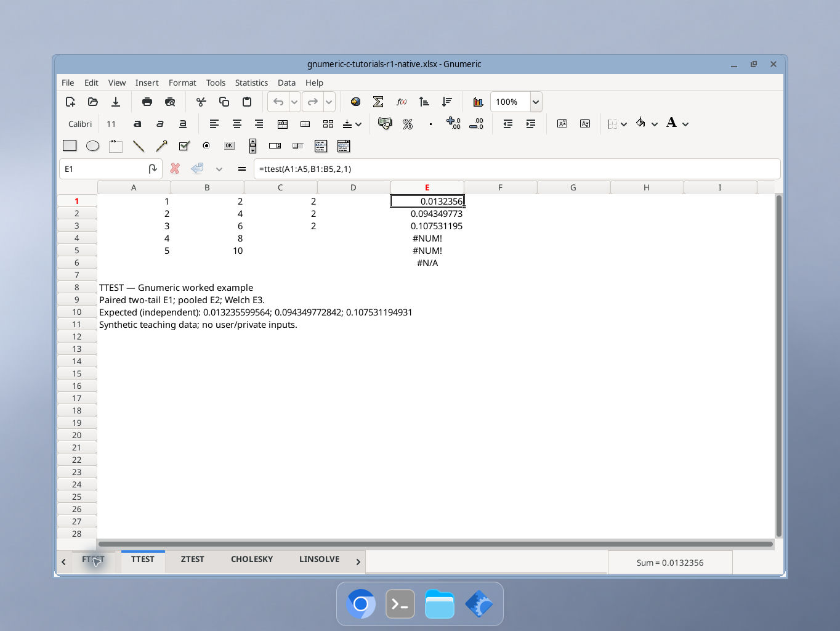
Task: Open the fill color dropdown arrow
Action: point(655,124)
